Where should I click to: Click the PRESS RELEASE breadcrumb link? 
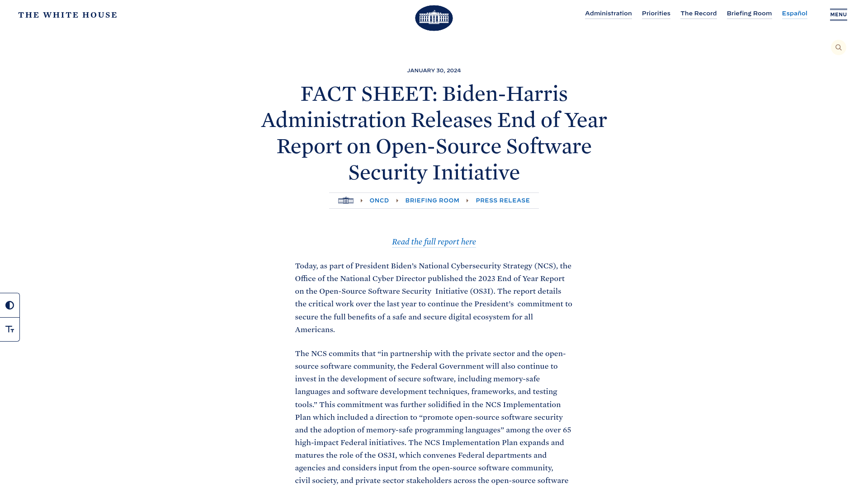coord(503,200)
